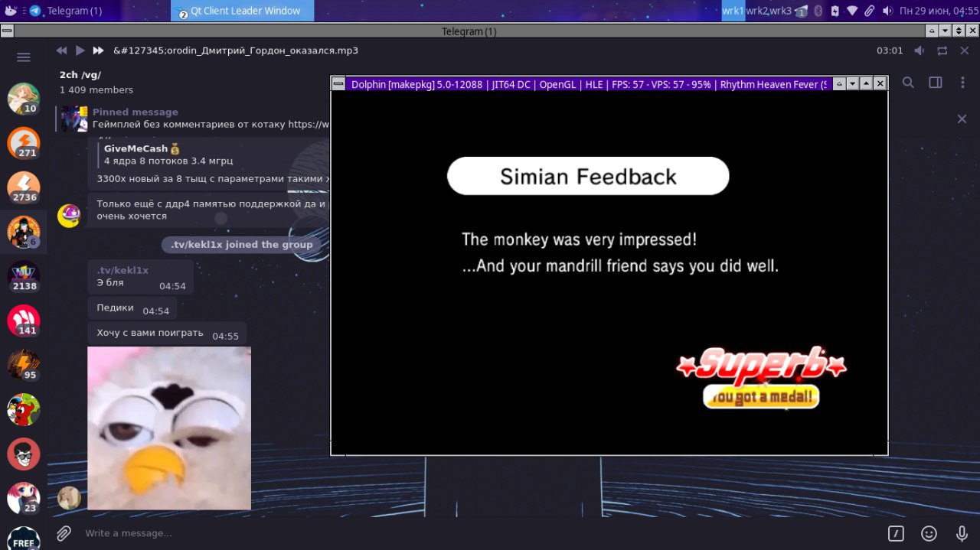Image resolution: width=980 pixels, height=550 pixels.
Task: Open the battery status tray icon
Action: pos(835,11)
